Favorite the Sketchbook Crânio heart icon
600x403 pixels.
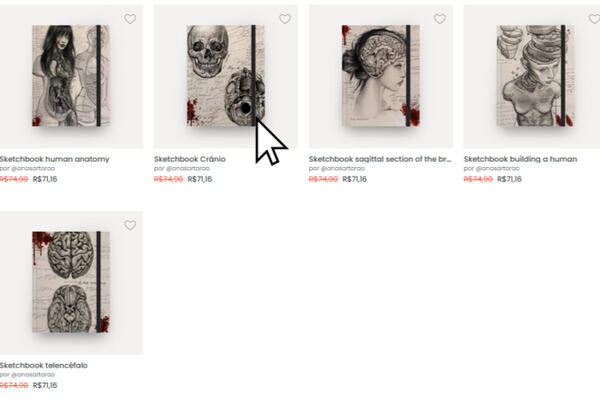285,19
